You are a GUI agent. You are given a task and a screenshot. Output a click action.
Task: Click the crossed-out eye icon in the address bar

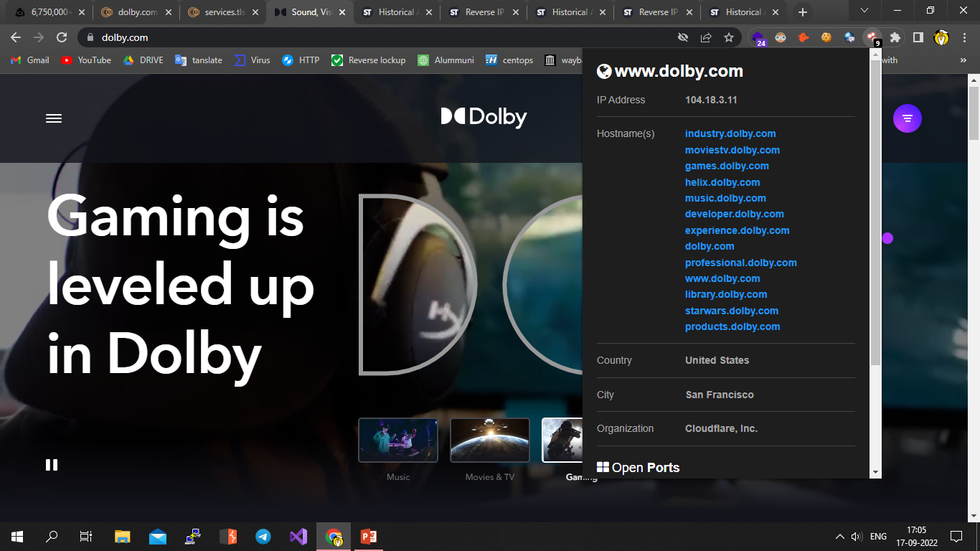point(683,37)
